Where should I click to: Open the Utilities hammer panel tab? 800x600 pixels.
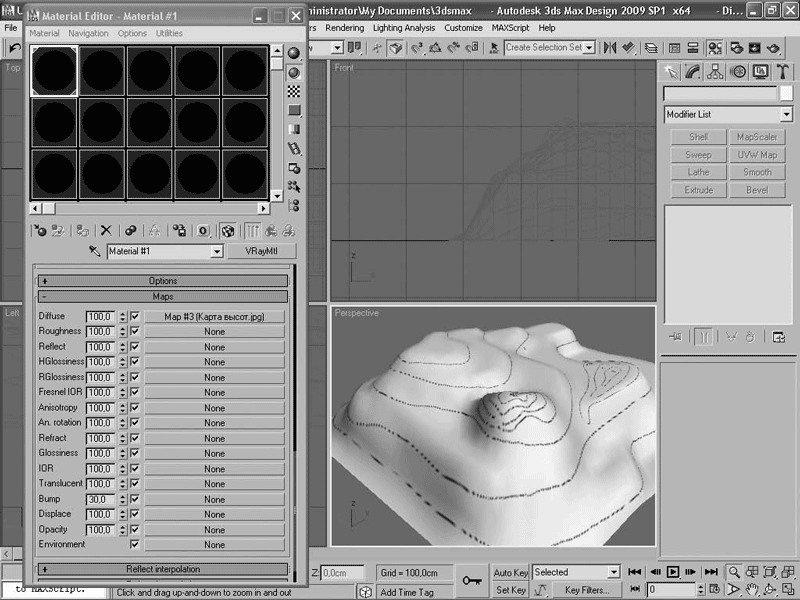coord(783,72)
